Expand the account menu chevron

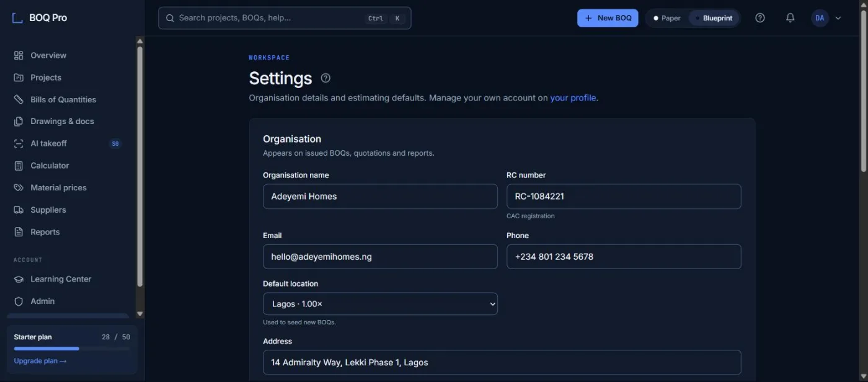(x=838, y=18)
